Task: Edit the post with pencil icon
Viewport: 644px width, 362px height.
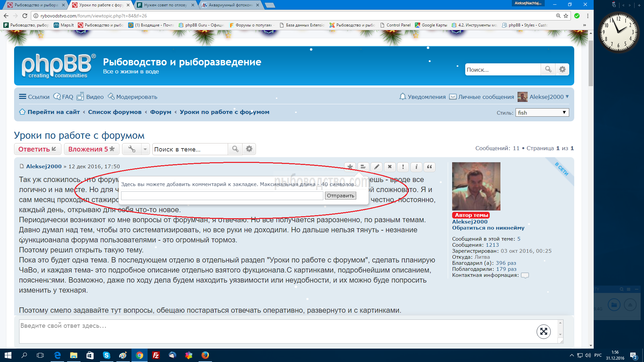Action: pos(376,167)
